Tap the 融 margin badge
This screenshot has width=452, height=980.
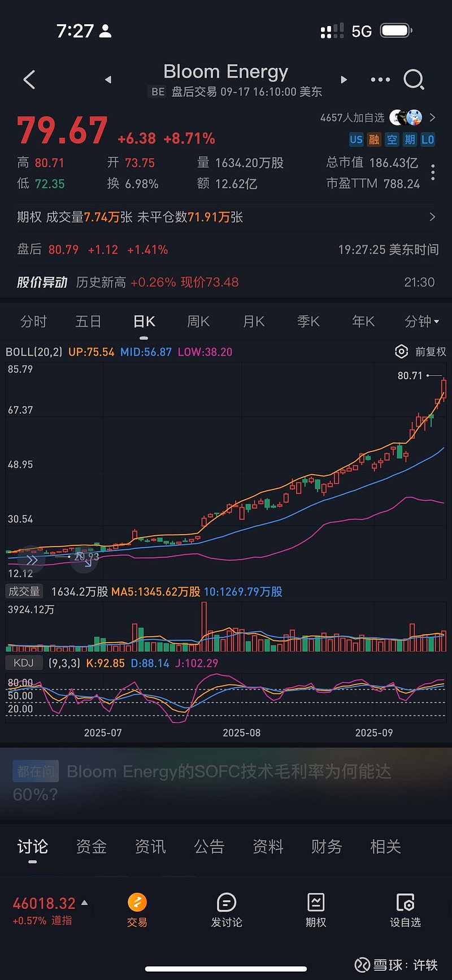coord(374,140)
